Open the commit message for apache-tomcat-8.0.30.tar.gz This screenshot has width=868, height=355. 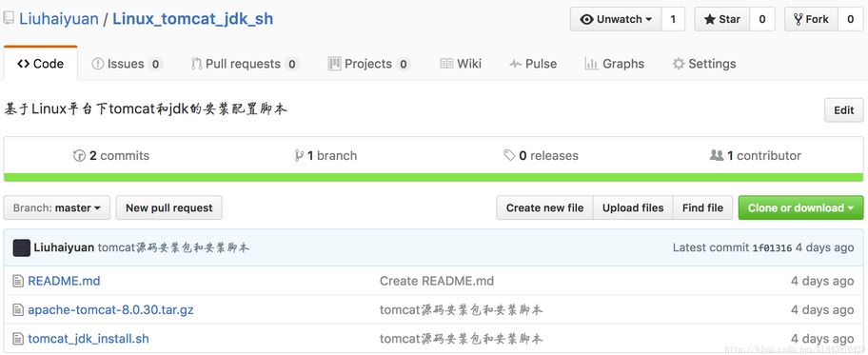pos(461,309)
